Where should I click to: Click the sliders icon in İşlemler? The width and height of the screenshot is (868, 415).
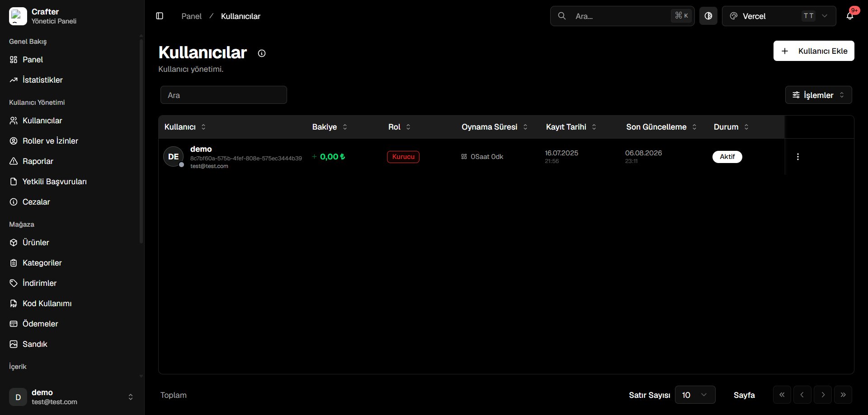[796, 95]
